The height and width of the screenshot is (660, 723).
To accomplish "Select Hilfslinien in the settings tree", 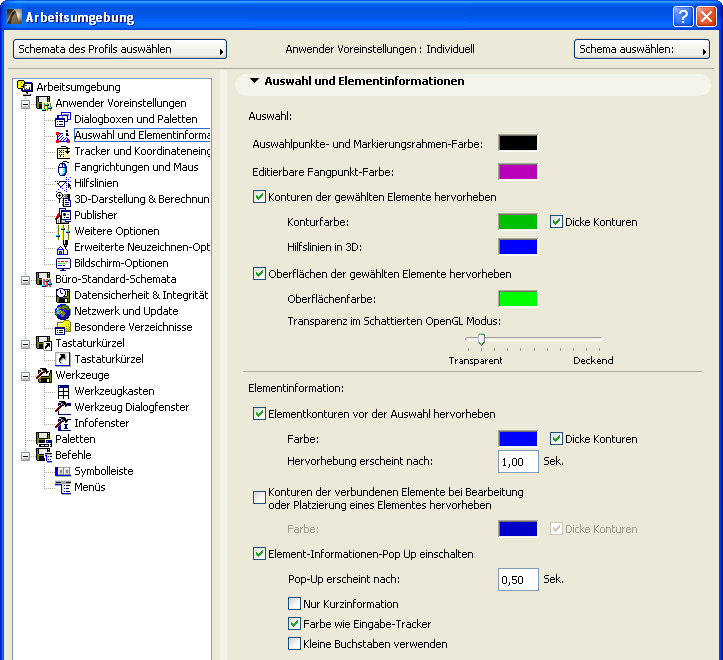I will tap(96, 183).
